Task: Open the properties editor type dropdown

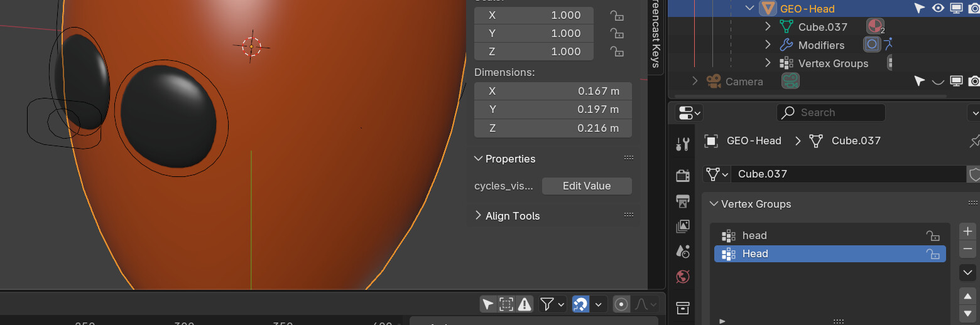Action: point(689,113)
